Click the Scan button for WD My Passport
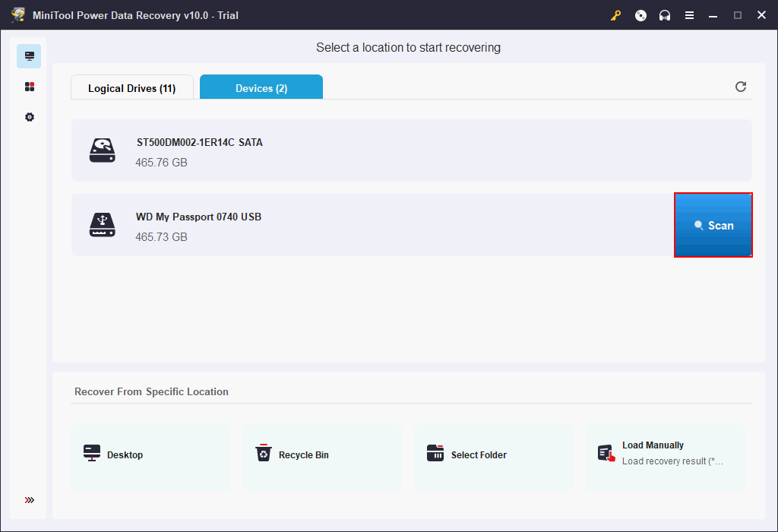This screenshot has width=778, height=532. coord(713,225)
